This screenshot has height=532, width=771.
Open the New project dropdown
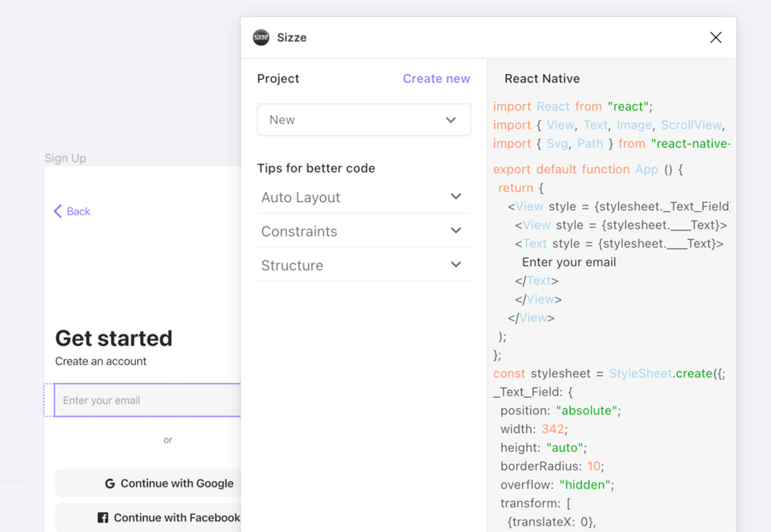364,120
